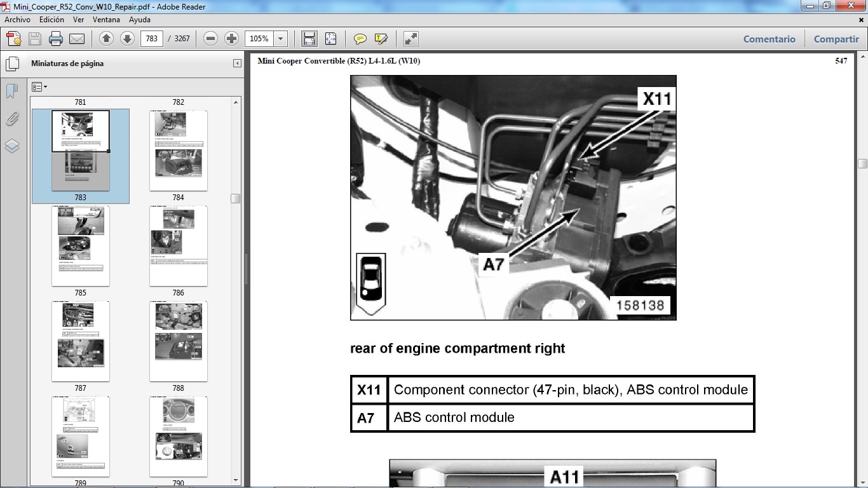Screen dimensions: 868x488
Task: Zoom in with plus button
Action: (x=231, y=39)
